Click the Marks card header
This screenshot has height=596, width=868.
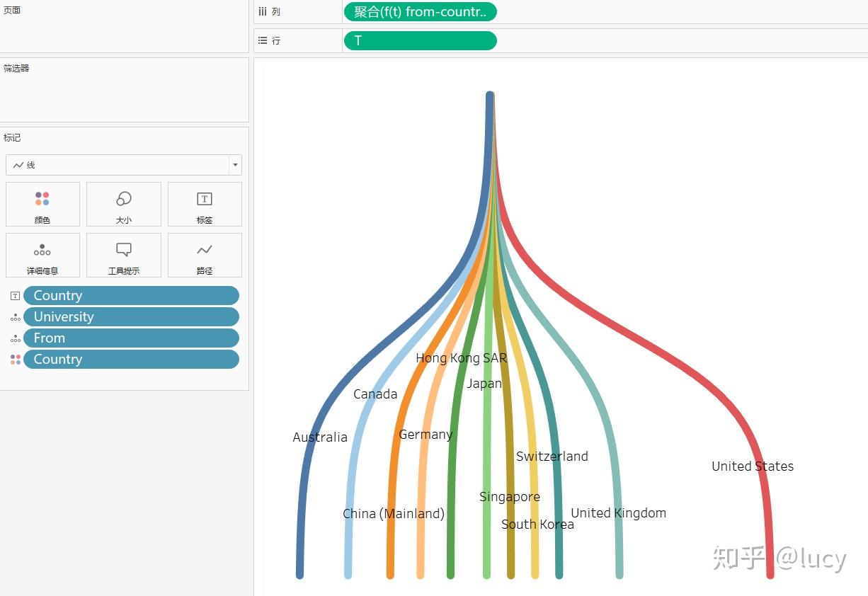coord(12,137)
